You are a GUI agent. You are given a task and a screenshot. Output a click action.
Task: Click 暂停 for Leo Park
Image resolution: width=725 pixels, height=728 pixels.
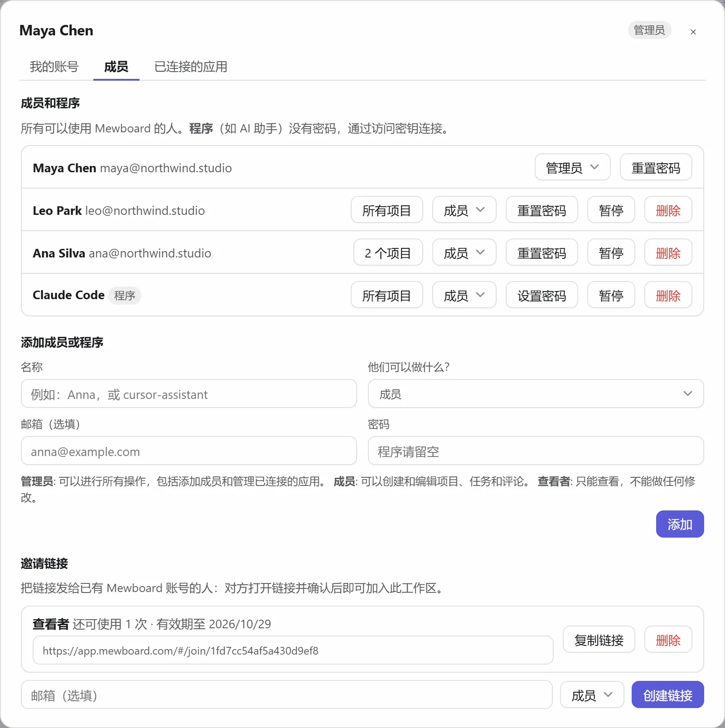(x=611, y=210)
